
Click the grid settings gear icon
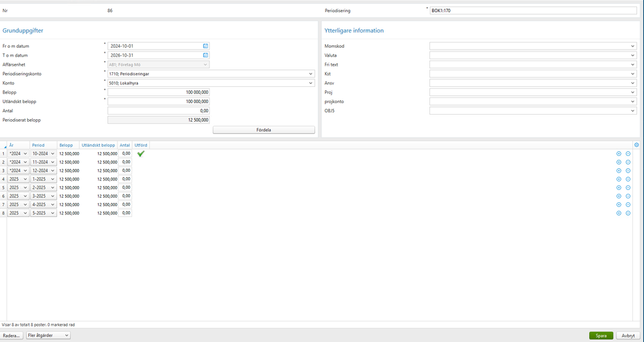coord(637,145)
